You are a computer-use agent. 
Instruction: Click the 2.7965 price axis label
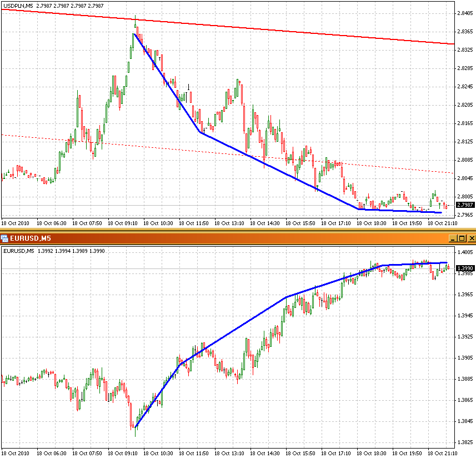pyautogui.click(x=465, y=215)
